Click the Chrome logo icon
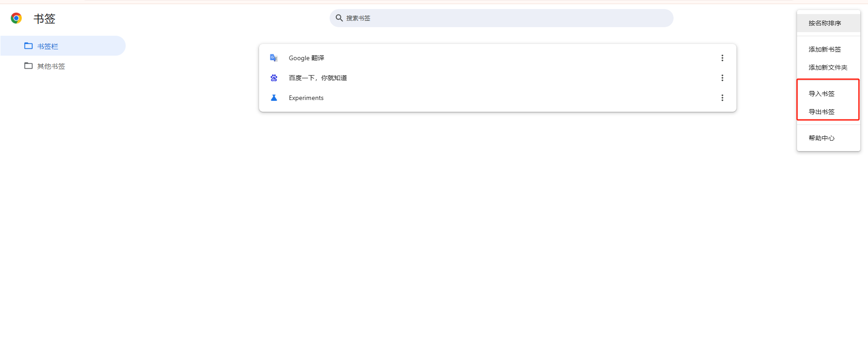Viewport: 868px width, 357px height. coord(16,18)
